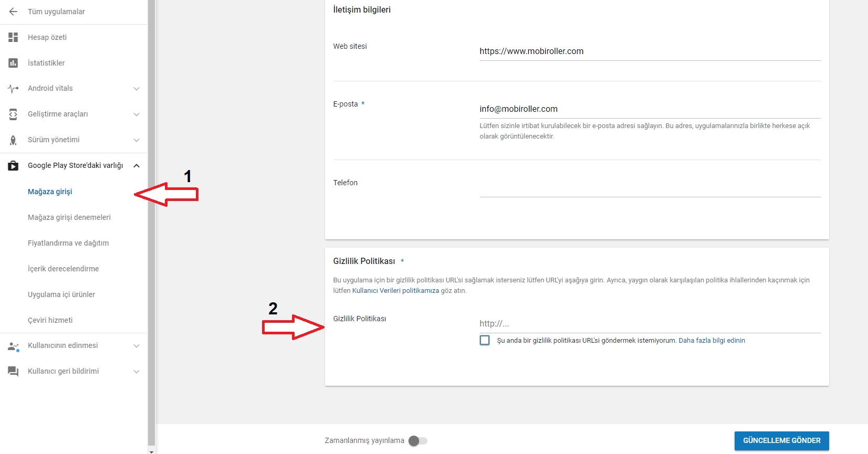Click the E-posta input field
The height and width of the screenshot is (454, 868).
coord(650,109)
